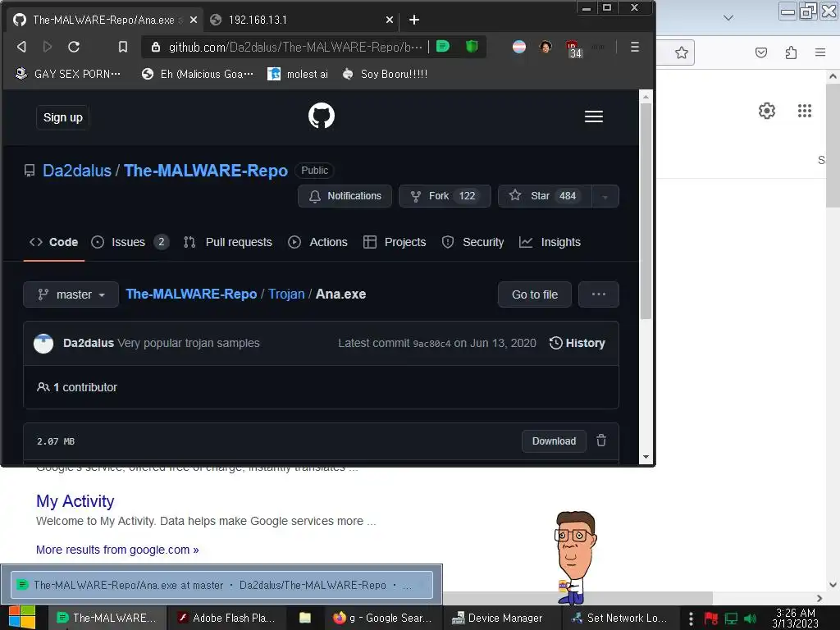Open Firefox Pocket icon in background window
Viewport: 840px width, 630px height.
tap(760, 52)
